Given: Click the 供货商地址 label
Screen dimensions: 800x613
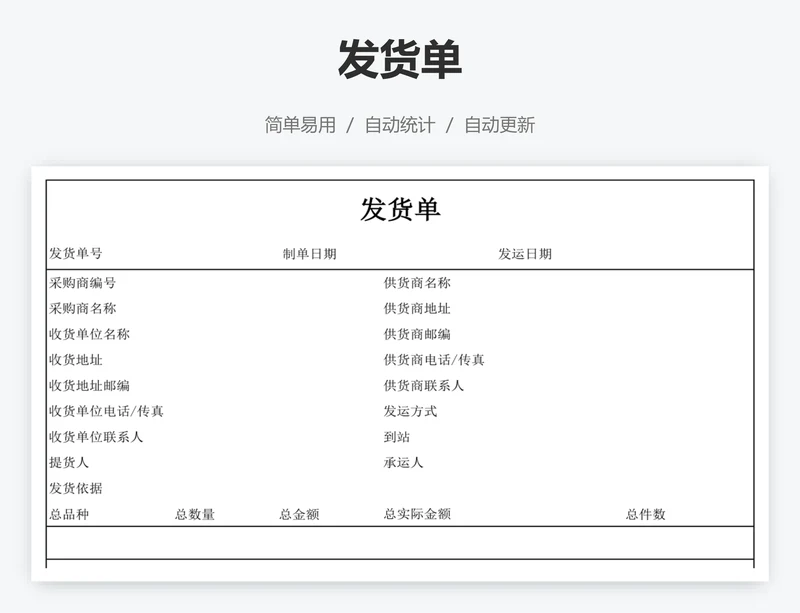Looking at the screenshot, I should tap(417, 309).
